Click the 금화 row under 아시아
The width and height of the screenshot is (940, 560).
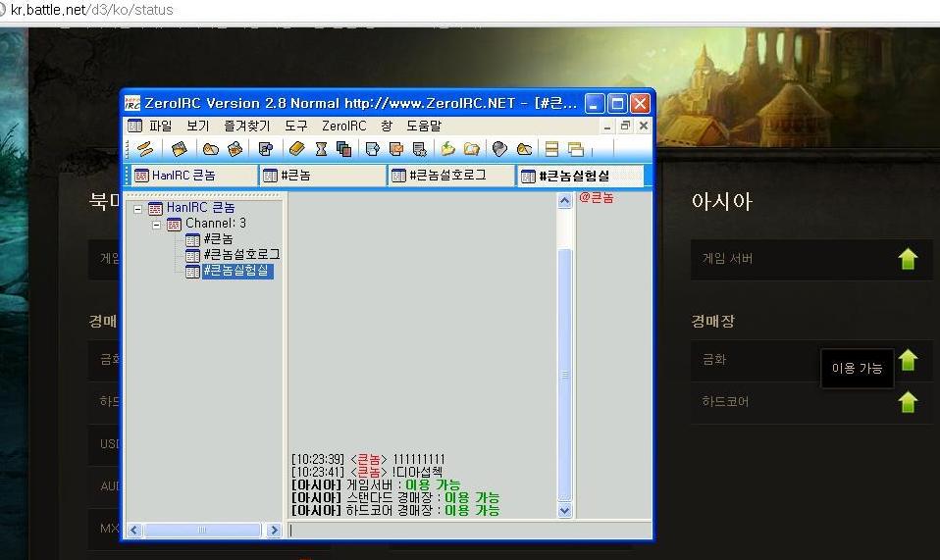coord(811,360)
